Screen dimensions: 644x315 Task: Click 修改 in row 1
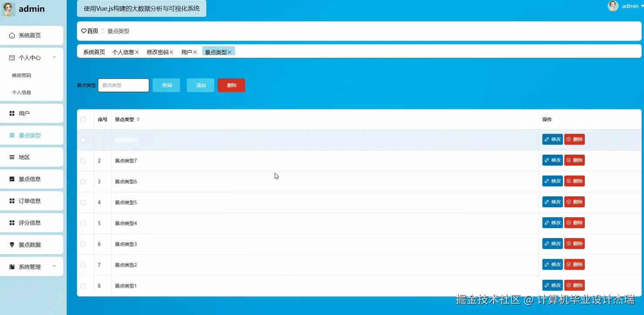pos(553,139)
